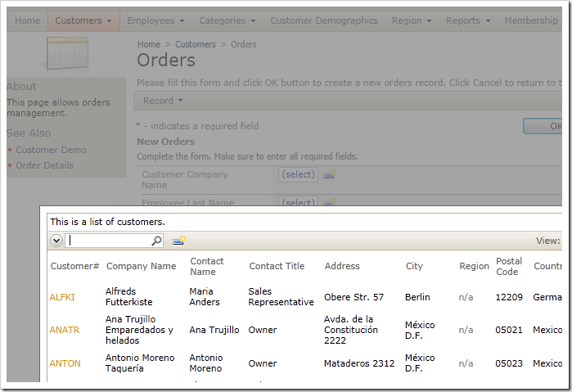Open the Employees menu
Image resolution: width=572 pixels, height=392 pixels.
point(155,20)
